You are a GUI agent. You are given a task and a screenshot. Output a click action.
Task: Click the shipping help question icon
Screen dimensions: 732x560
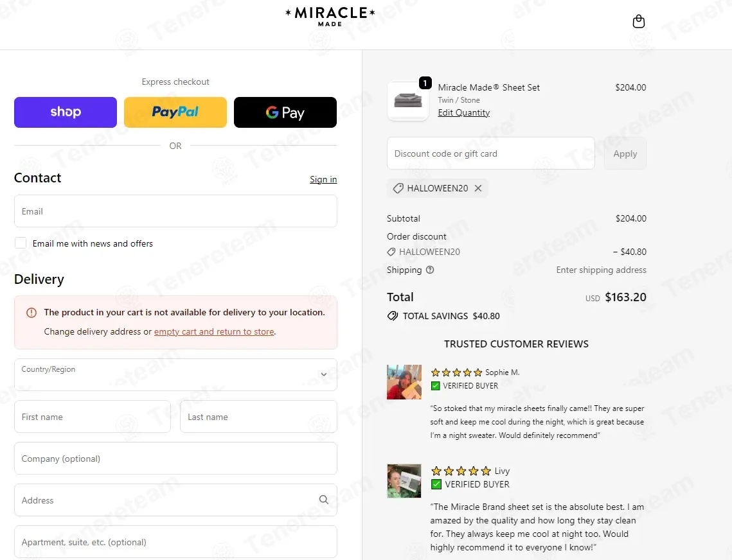pyautogui.click(x=430, y=270)
